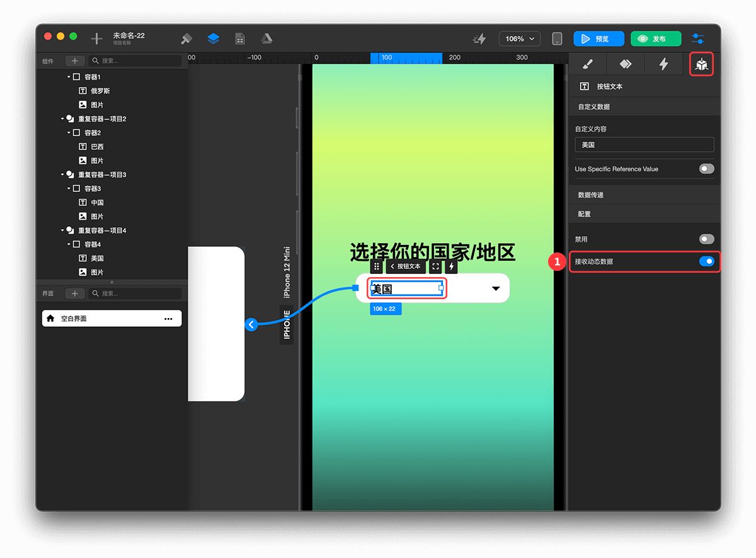This screenshot has height=558, width=756.
Task: Select 巴西 text layer
Action: [97, 147]
